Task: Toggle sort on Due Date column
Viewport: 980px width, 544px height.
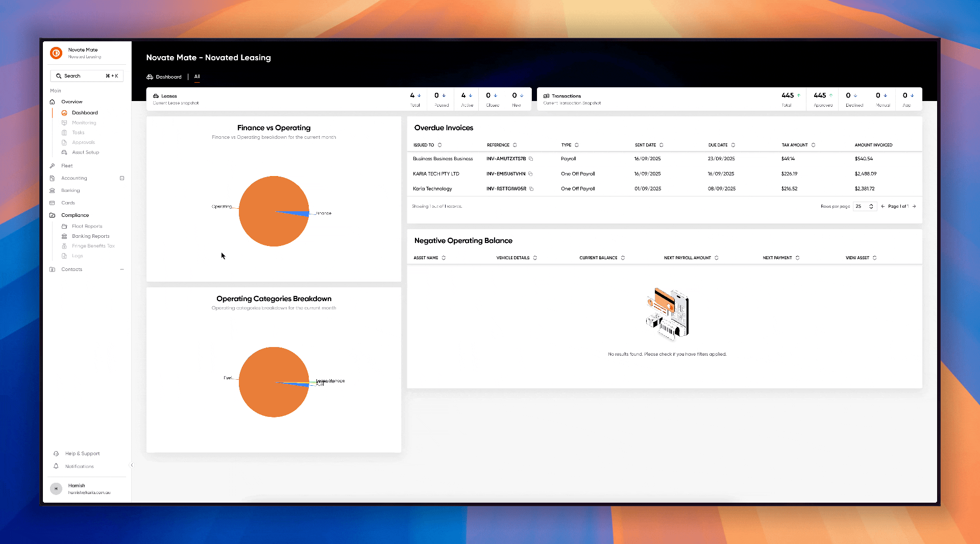Action: (733, 145)
